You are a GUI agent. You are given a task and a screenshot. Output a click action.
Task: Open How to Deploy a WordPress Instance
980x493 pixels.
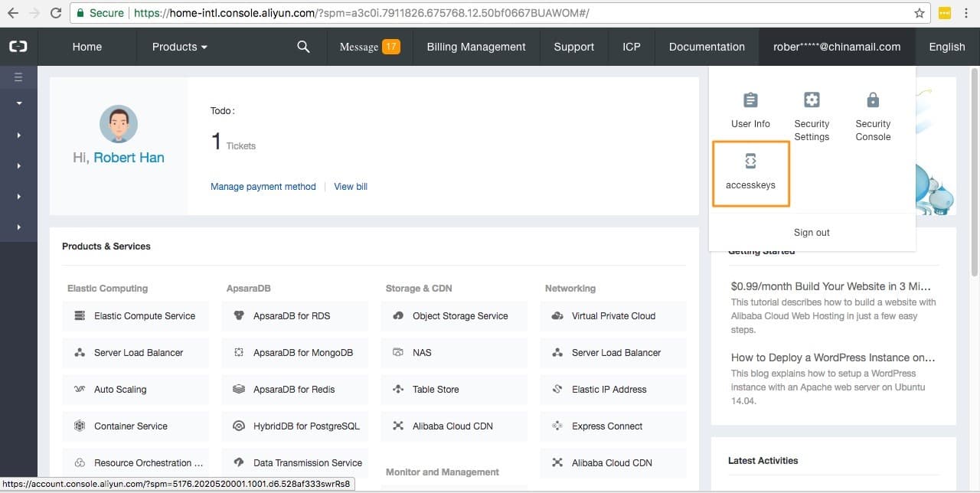833,358
